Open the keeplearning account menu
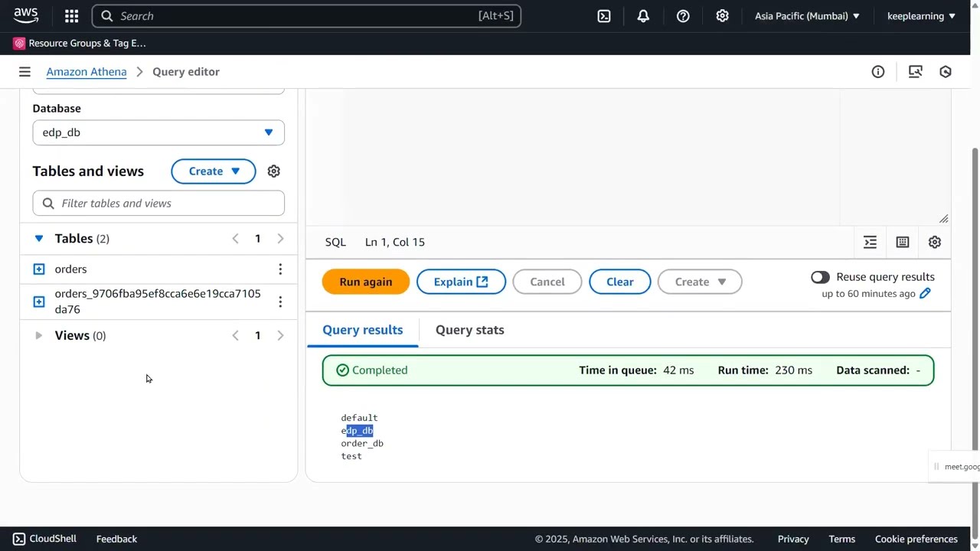Screen dimensions: 980x551 click(x=921, y=16)
